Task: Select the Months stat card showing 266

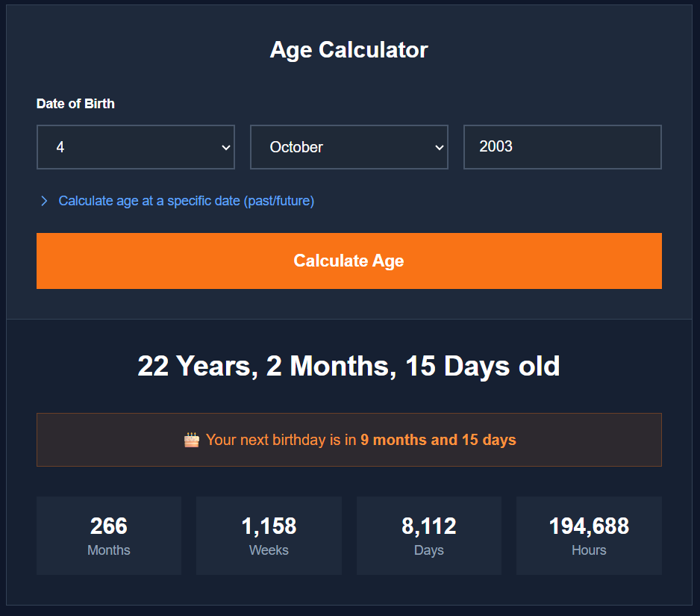Action: [x=108, y=535]
